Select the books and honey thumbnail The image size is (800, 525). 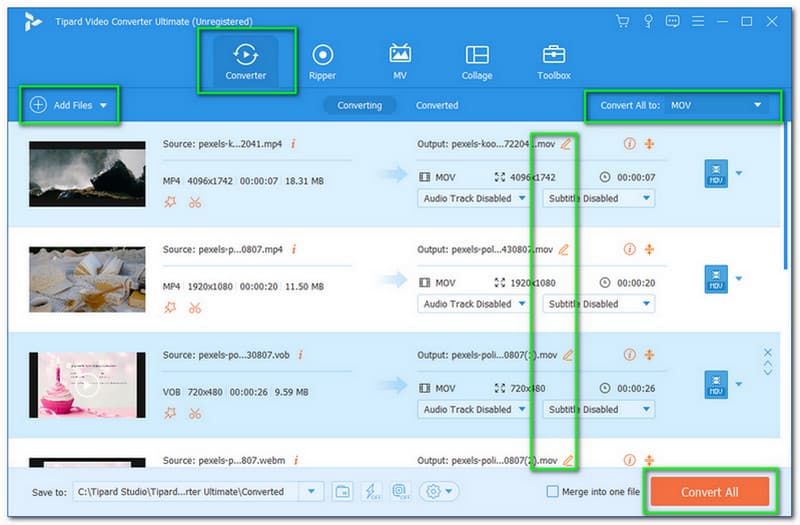(87, 280)
